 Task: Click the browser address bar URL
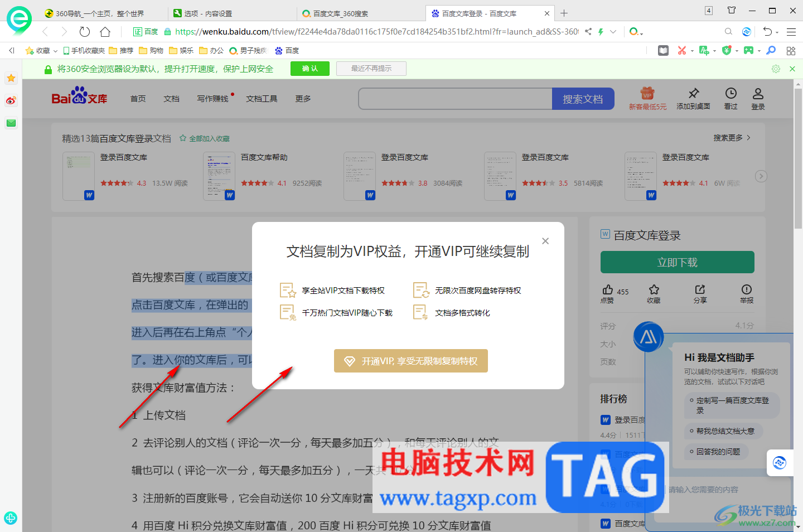[377, 32]
